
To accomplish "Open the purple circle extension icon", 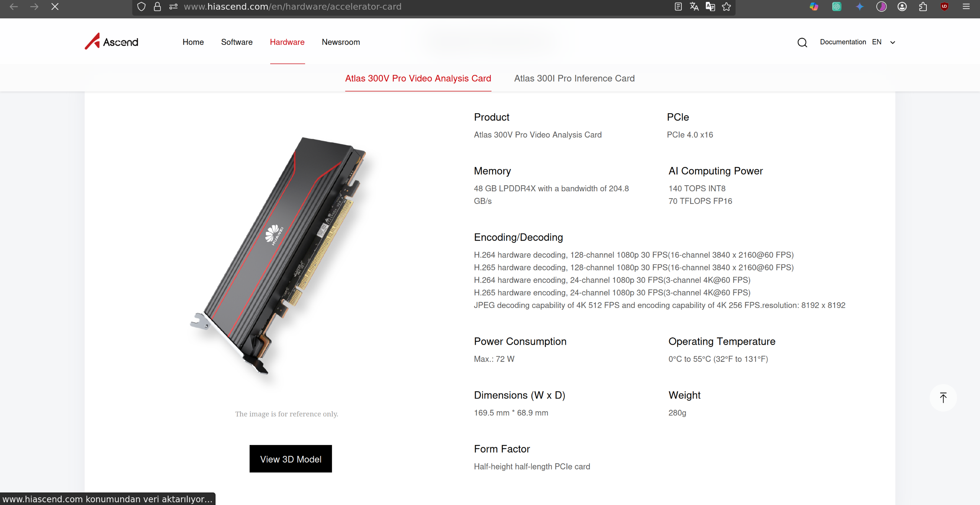I will point(881,7).
